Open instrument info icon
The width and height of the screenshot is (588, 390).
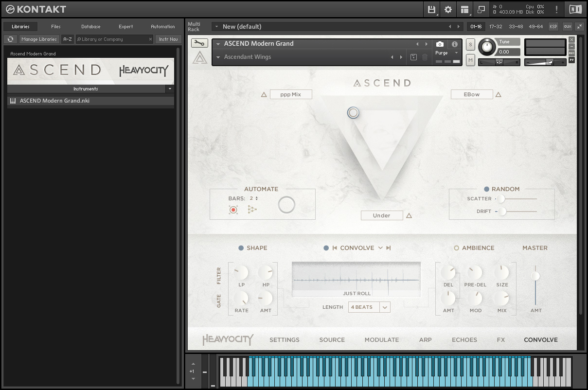click(455, 44)
